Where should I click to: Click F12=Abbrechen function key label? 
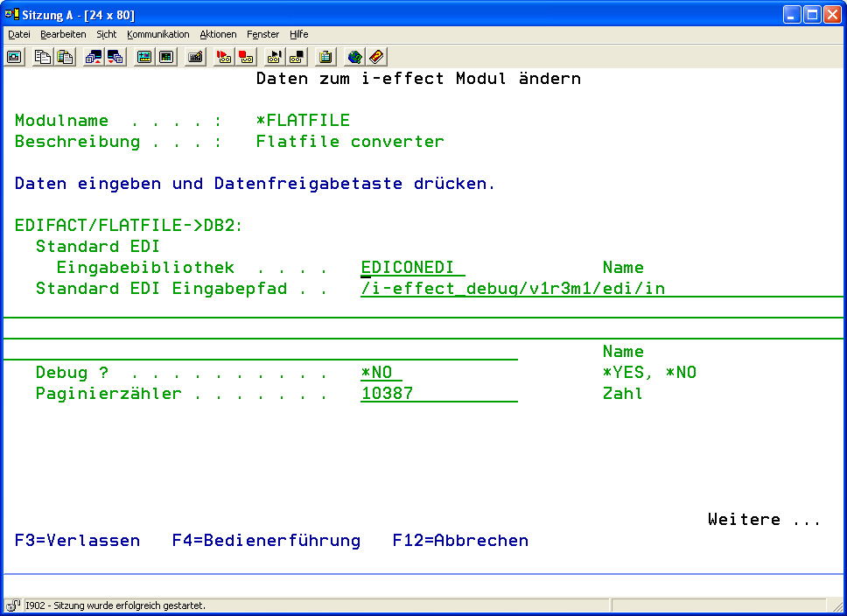[460, 541]
